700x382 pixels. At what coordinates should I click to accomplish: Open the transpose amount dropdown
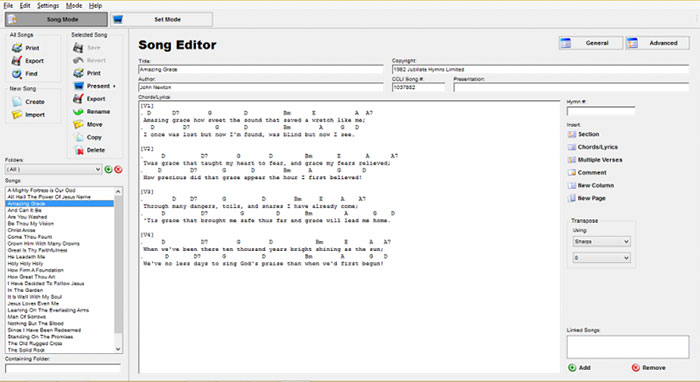pyautogui.click(x=602, y=258)
